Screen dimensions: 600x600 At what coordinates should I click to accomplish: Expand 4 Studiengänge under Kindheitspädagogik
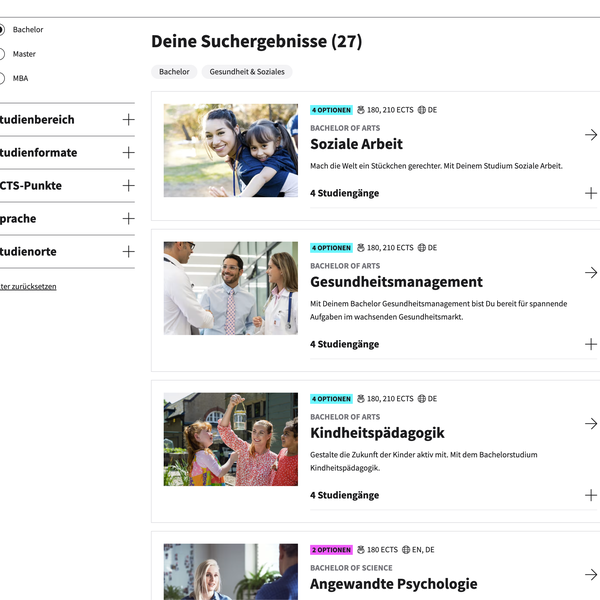pos(591,495)
